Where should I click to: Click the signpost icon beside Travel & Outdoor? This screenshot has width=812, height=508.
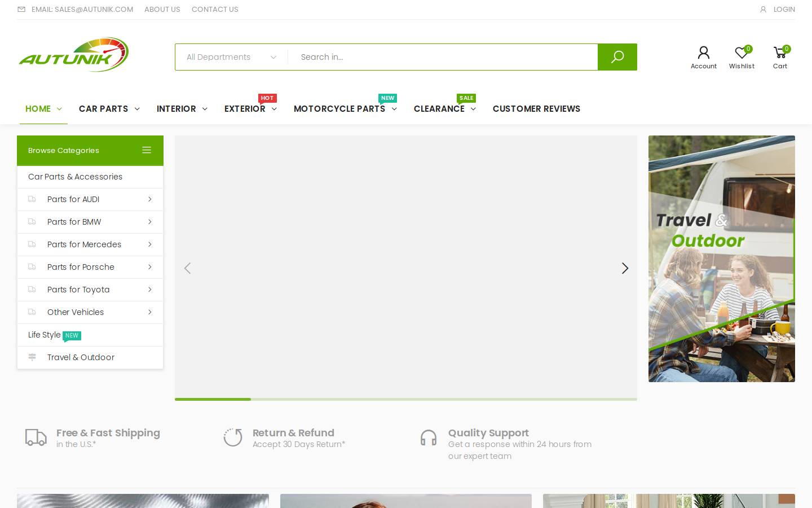click(32, 357)
